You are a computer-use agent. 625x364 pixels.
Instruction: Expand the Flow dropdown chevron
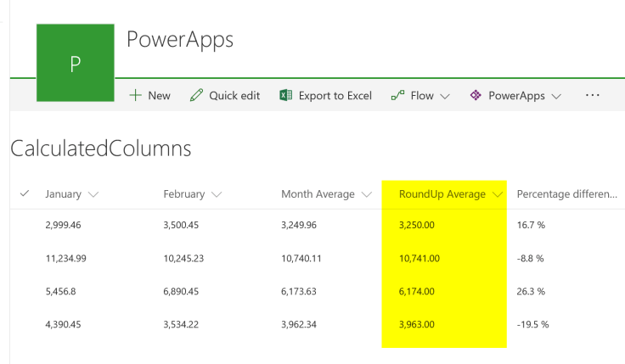click(x=444, y=97)
